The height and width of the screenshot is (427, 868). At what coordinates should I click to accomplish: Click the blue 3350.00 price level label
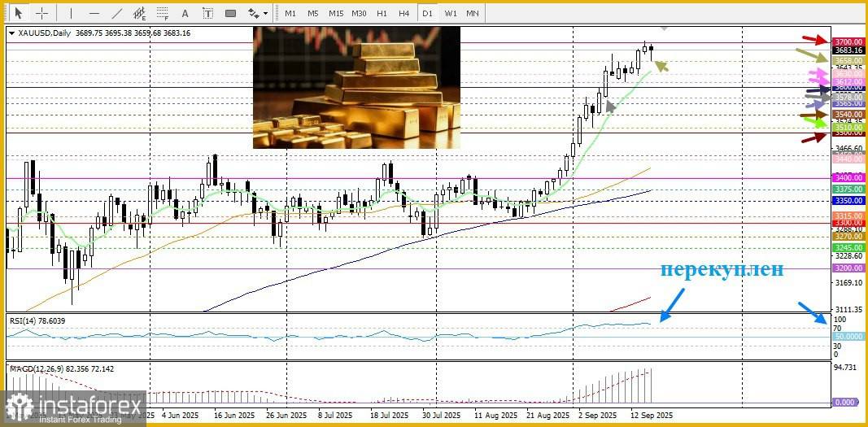[848, 200]
